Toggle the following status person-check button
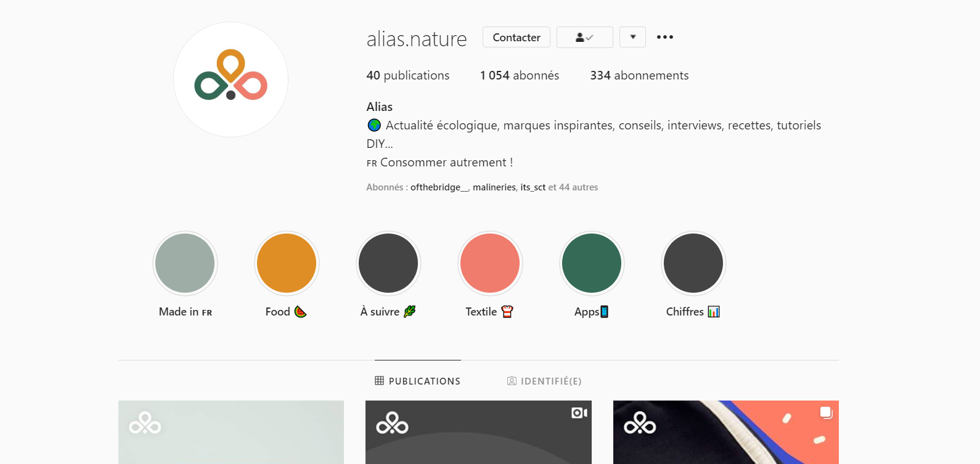Screen dimensions: 980x464 tap(584, 37)
